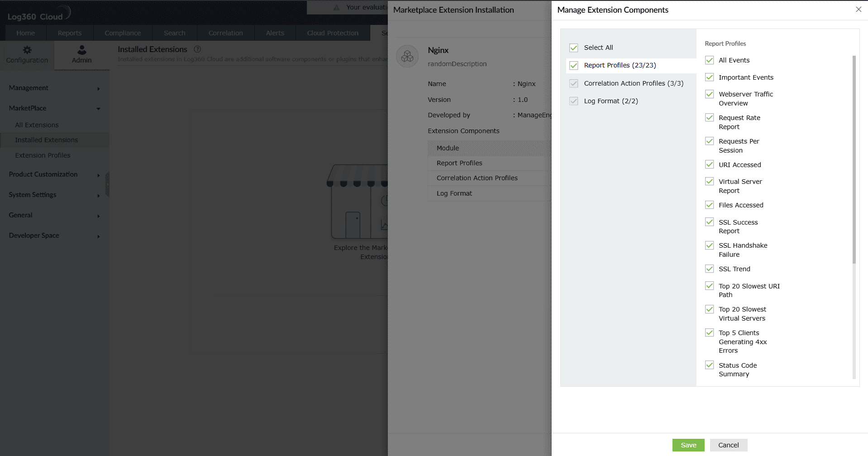This screenshot has width=868, height=456.
Task: Open the Reports tab
Action: (70, 33)
